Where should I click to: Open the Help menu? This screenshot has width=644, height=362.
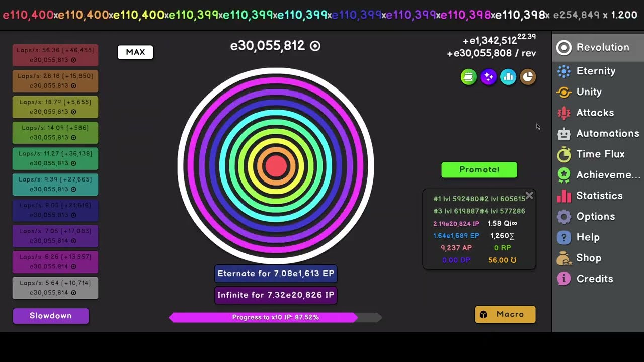598,237
